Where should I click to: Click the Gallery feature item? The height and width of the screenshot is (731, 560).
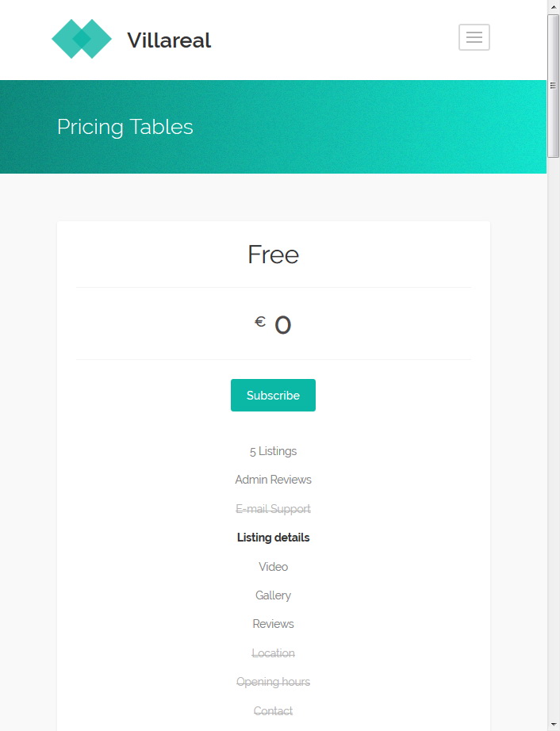pos(273,595)
